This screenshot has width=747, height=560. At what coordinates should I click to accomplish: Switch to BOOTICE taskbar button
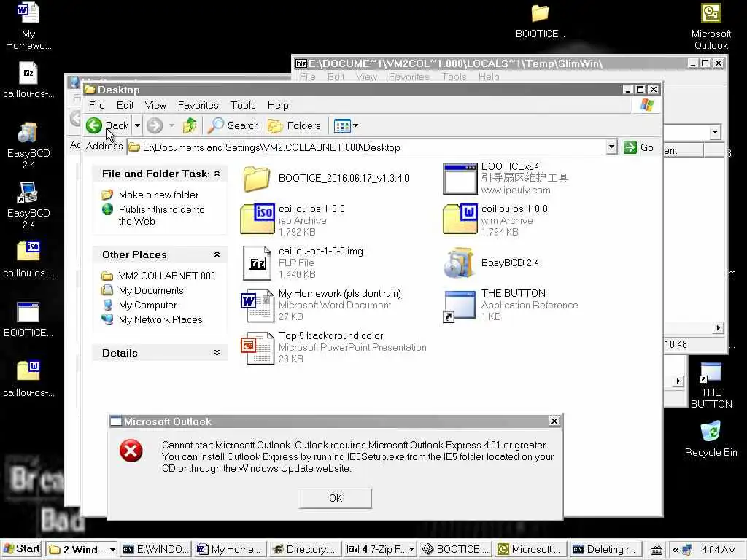coord(455,550)
